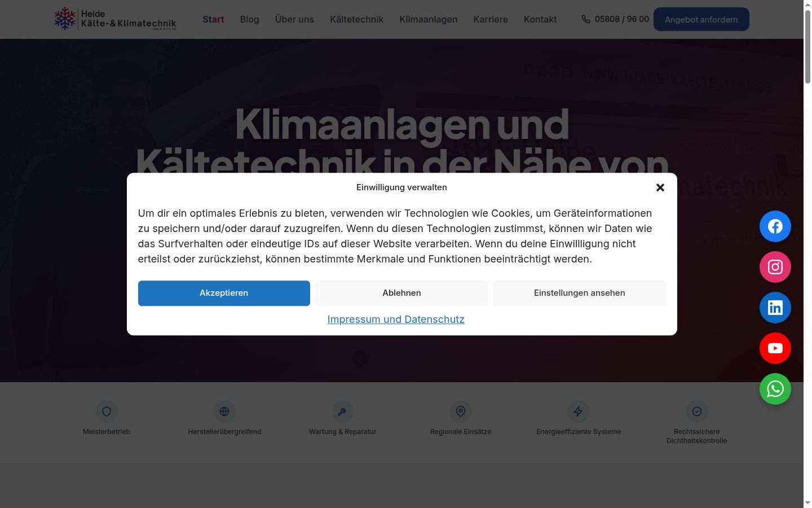Call the number 05808 / 96 00
This screenshot has width=812, height=508.
coord(621,19)
